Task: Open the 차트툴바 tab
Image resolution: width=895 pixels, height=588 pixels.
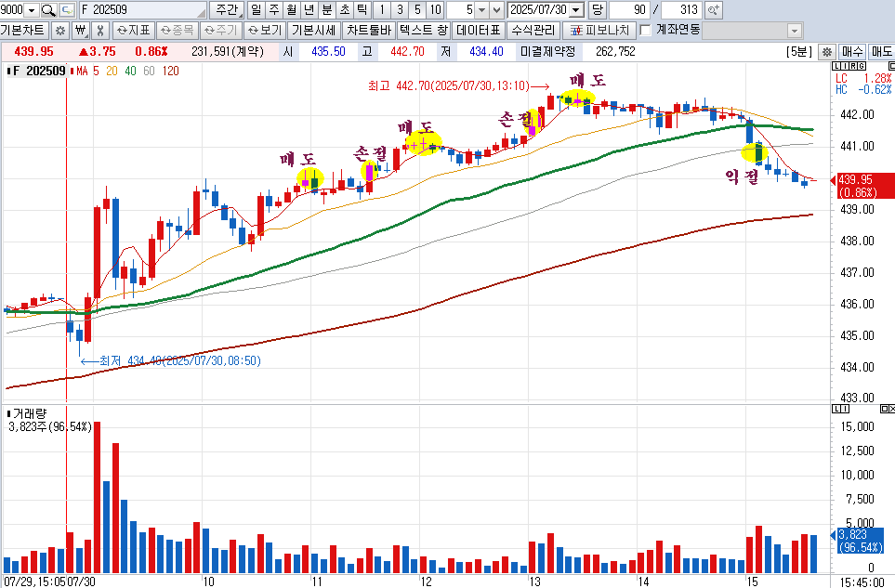Action: pos(369,31)
